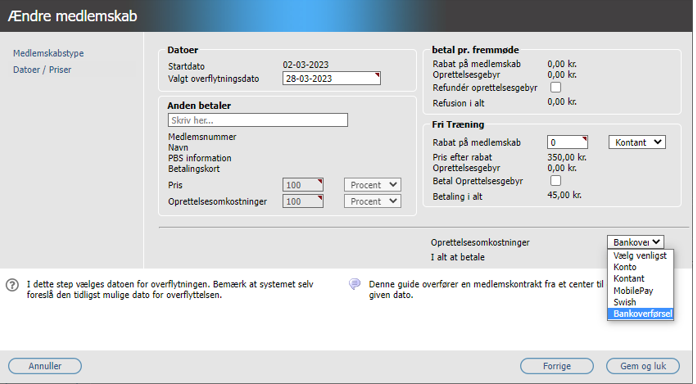Click the 'Betalingskort' label
The image size is (696, 384).
pos(194,169)
